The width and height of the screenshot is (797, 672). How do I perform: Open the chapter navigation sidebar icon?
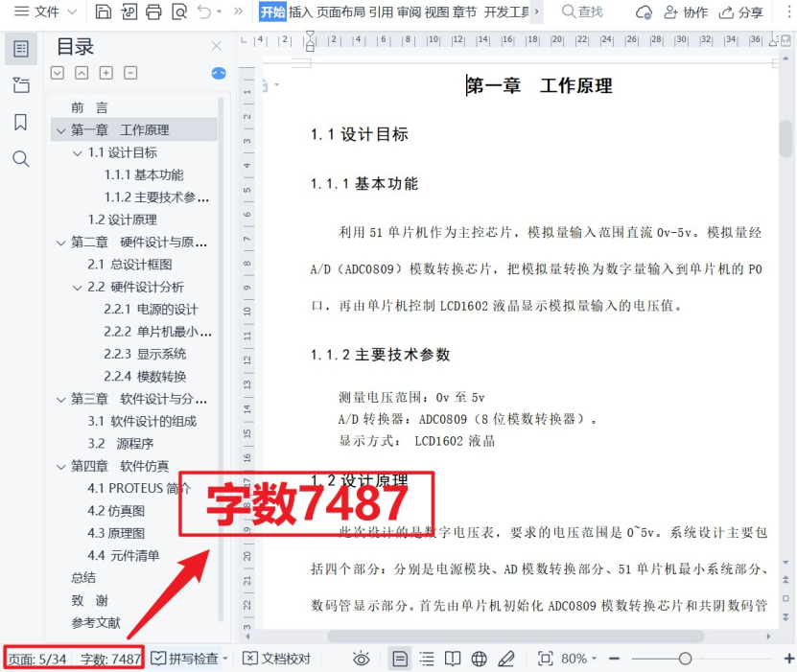point(21,84)
